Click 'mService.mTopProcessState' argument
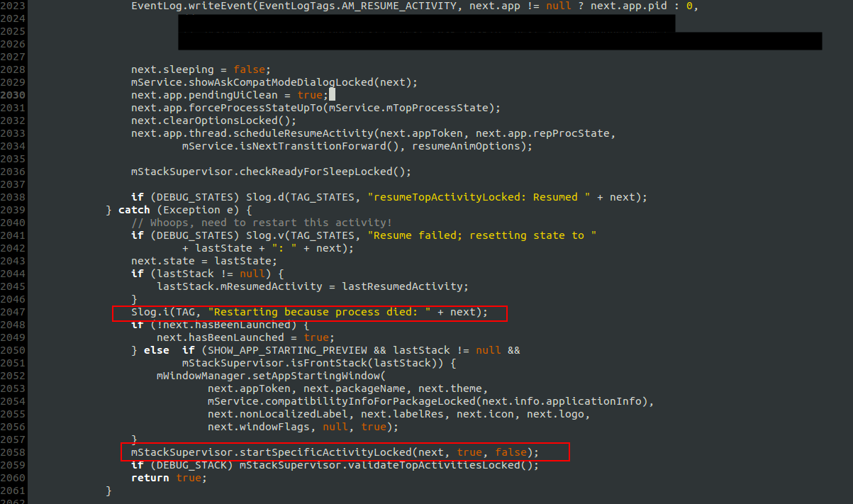 (x=408, y=108)
